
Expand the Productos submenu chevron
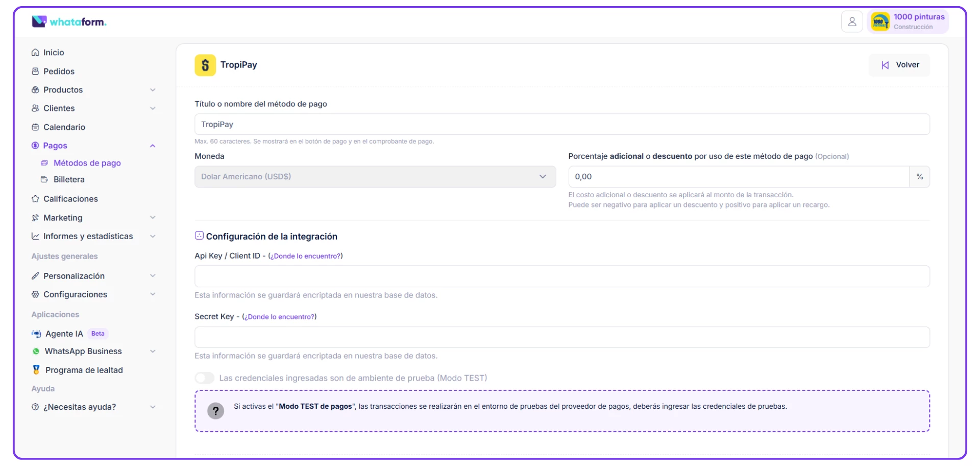tap(153, 90)
